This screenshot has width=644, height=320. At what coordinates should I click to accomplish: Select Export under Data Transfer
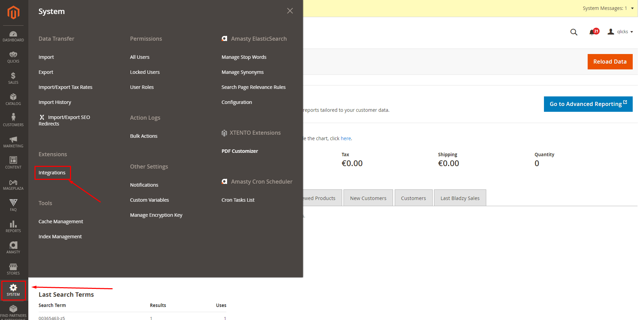click(x=46, y=72)
